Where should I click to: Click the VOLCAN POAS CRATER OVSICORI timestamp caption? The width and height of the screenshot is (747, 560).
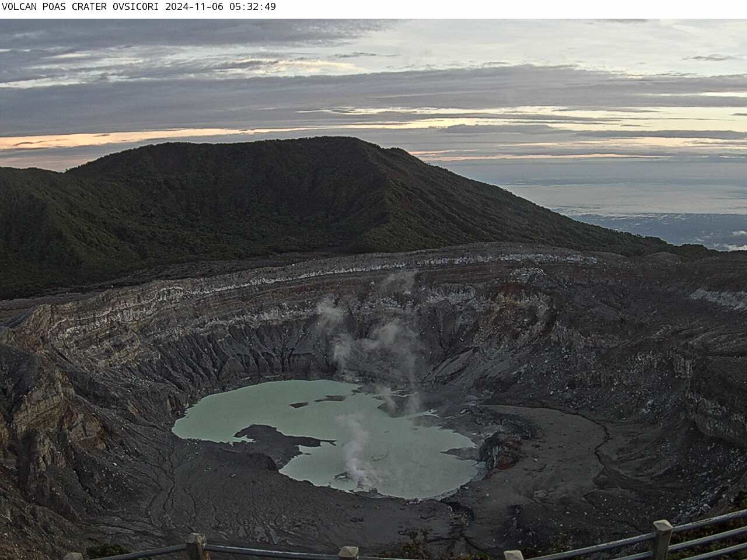coord(139,7)
